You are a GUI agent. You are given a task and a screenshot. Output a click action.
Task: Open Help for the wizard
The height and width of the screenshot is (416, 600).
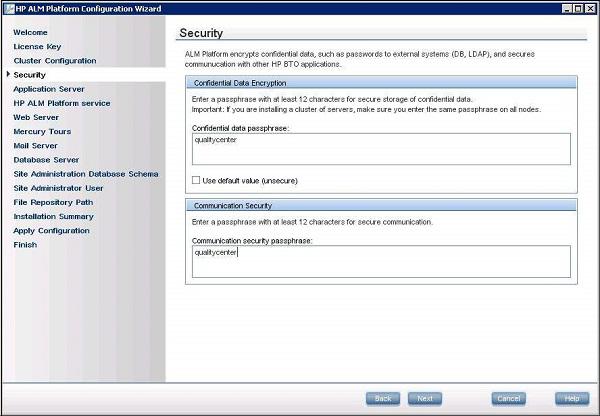[x=571, y=397]
